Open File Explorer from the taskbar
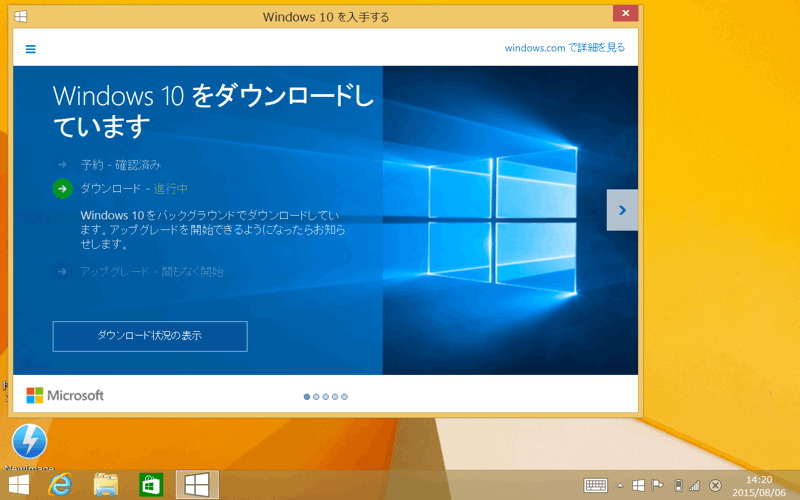 pyautogui.click(x=106, y=485)
